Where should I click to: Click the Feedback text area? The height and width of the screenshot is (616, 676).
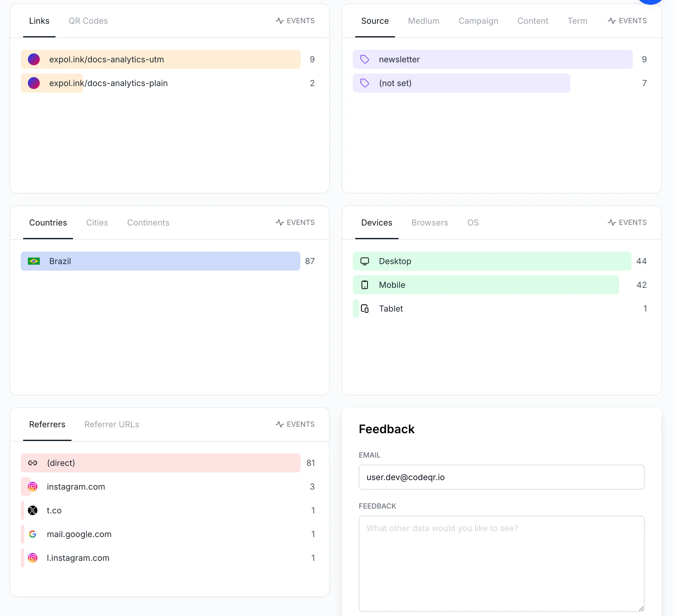point(501,563)
